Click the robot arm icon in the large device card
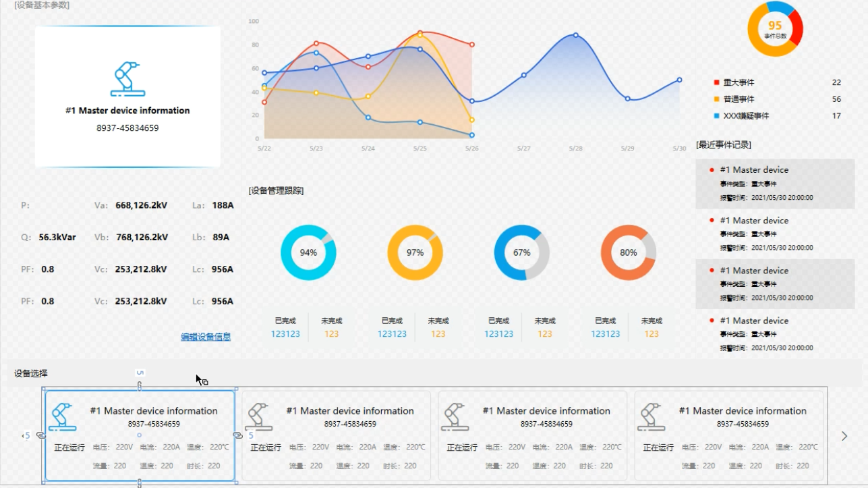 click(x=127, y=78)
